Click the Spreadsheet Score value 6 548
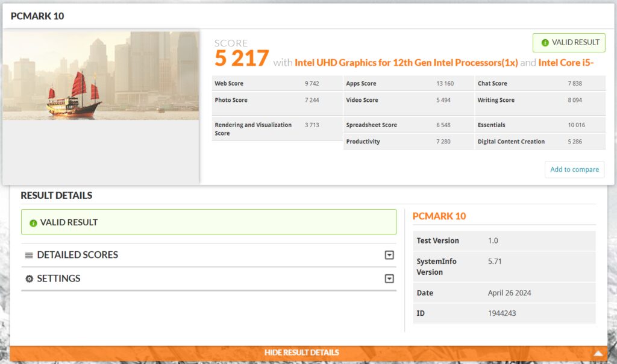This screenshot has width=617, height=364. point(443,125)
